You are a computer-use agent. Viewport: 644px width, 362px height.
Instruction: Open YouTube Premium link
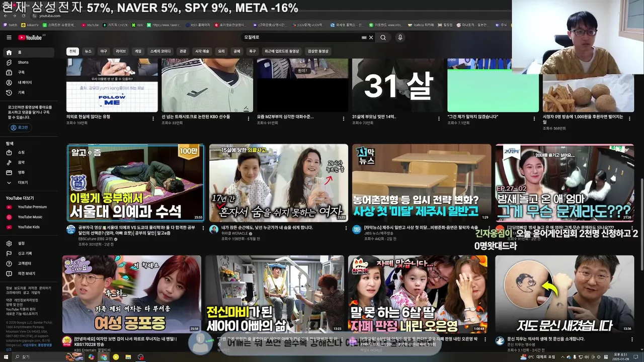pos(28,207)
